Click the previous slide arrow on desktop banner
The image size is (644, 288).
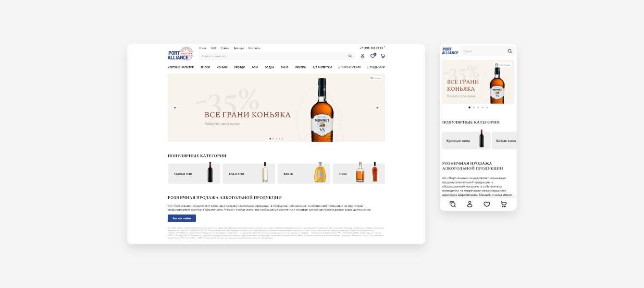click(175, 108)
